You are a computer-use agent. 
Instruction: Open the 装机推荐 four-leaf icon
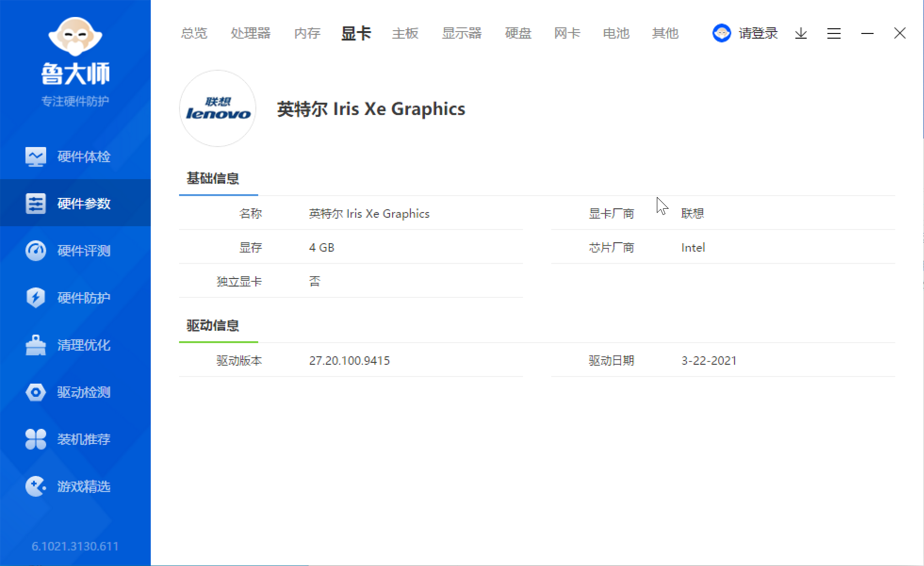[x=36, y=439]
